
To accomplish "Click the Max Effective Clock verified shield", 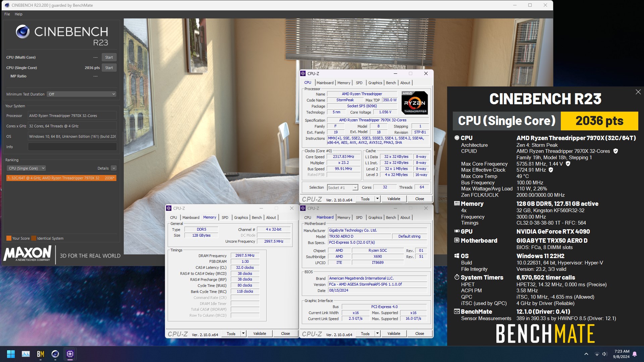I will tap(551, 170).
